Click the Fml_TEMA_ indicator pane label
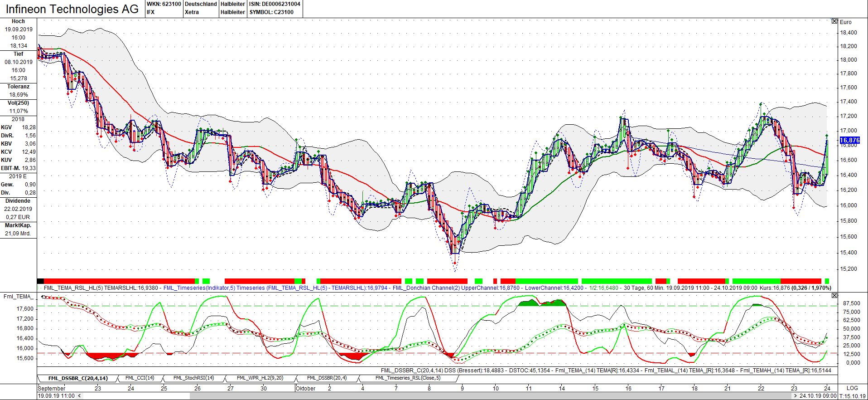The image size is (868, 400). tap(18, 297)
